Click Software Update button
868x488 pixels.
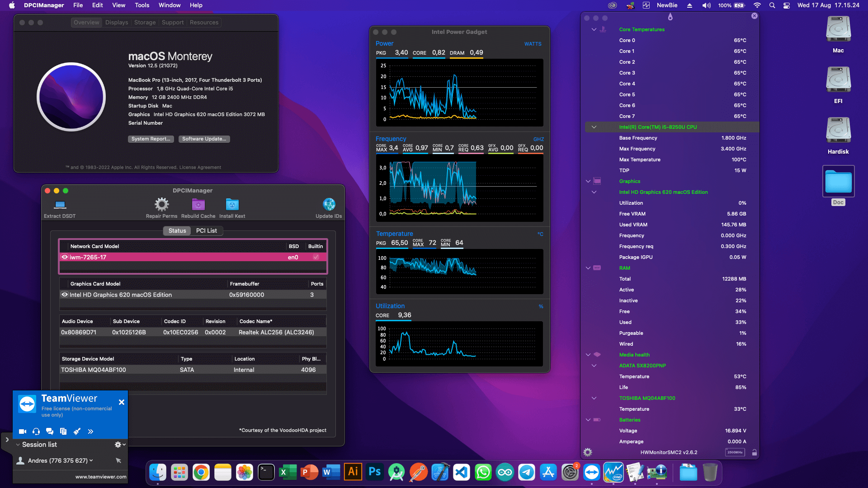pos(204,139)
